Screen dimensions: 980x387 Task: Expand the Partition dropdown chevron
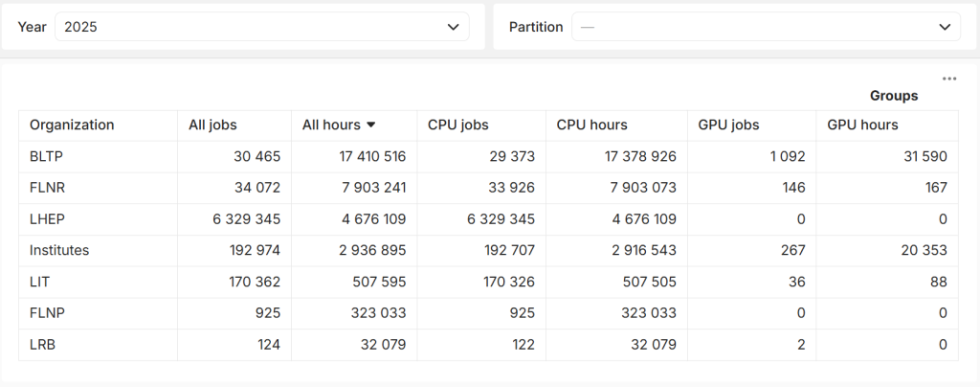pyautogui.click(x=945, y=28)
